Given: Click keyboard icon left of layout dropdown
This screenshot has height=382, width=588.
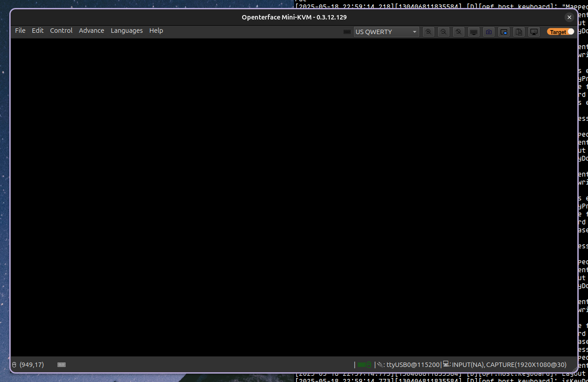Looking at the screenshot, I should (347, 32).
